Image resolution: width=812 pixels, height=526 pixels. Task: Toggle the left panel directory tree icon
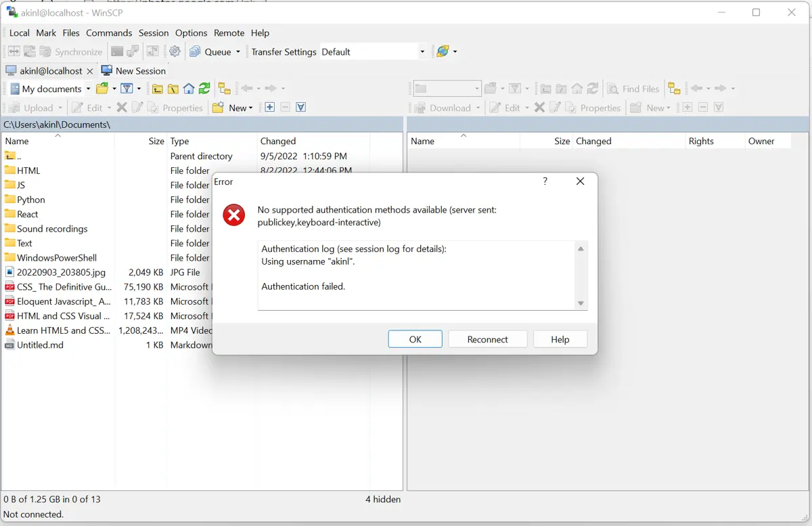pyautogui.click(x=225, y=89)
